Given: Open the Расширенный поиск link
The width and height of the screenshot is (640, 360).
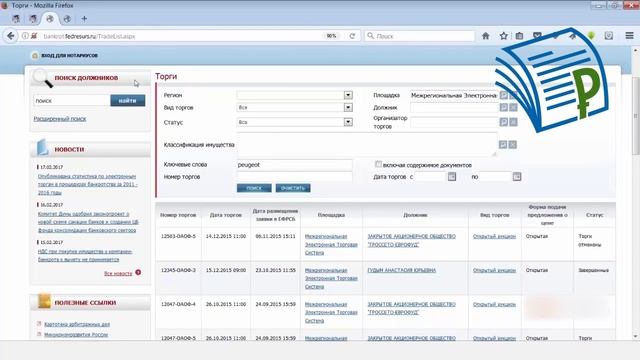Looking at the screenshot, I should click(x=60, y=119).
